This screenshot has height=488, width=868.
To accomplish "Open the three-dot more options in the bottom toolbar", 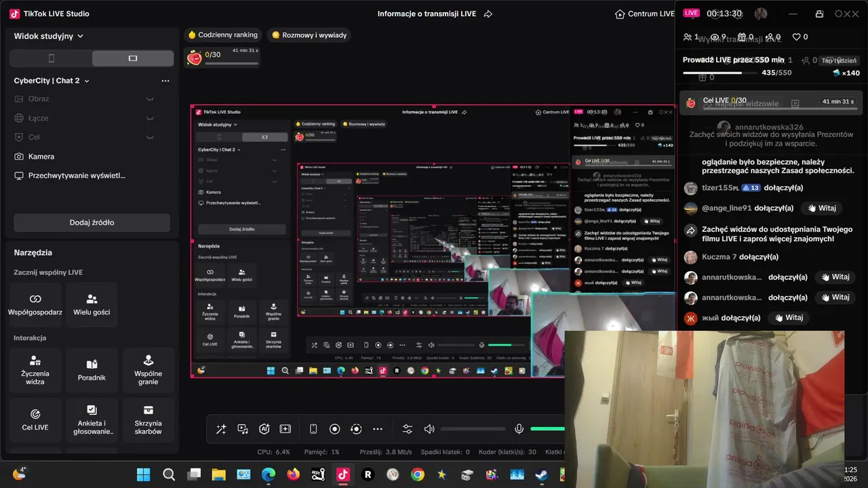I will pos(378,429).
